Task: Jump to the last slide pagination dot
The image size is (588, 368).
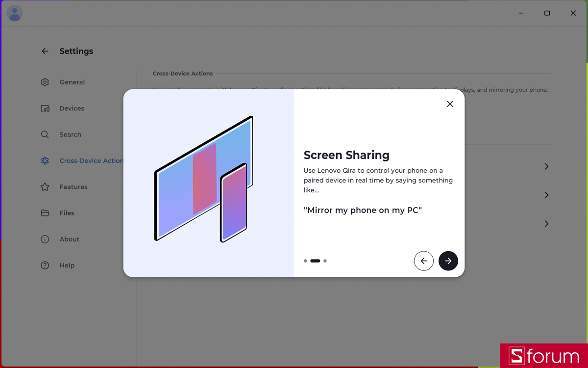Action: coord(325,261)
